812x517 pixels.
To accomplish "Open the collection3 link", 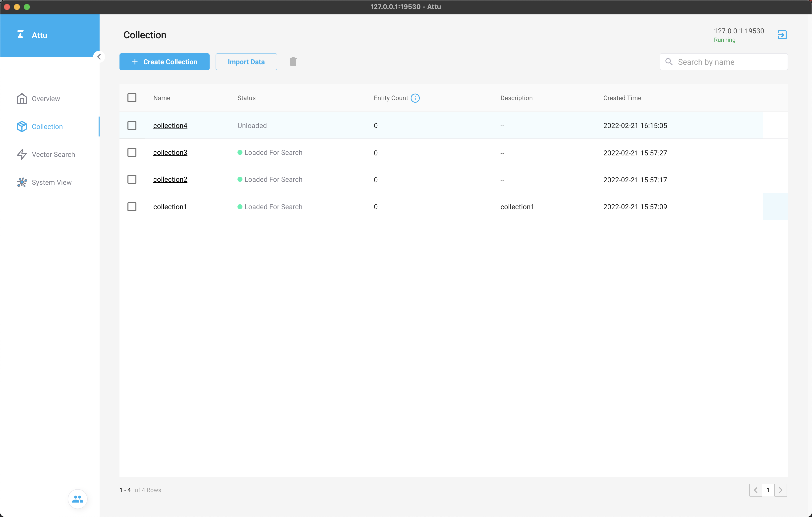I will coord(170,153).
